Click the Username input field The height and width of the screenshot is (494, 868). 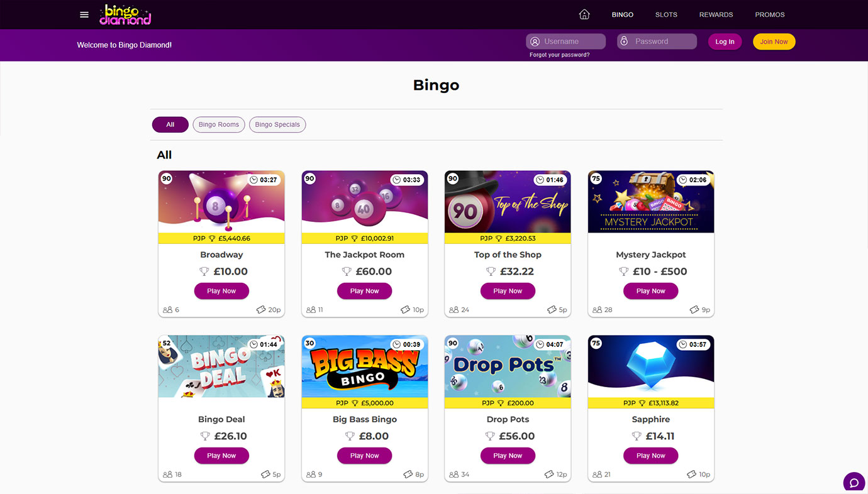pyautogui.click(x=572, y=41)
